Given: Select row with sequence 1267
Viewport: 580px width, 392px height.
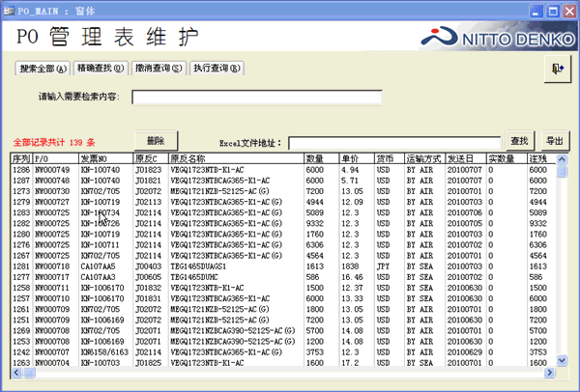Looking at the screenshot, I should [x=283, y=256].
